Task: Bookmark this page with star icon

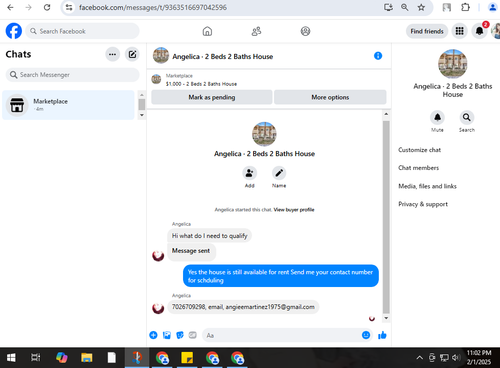Action: tap(421, 7)
